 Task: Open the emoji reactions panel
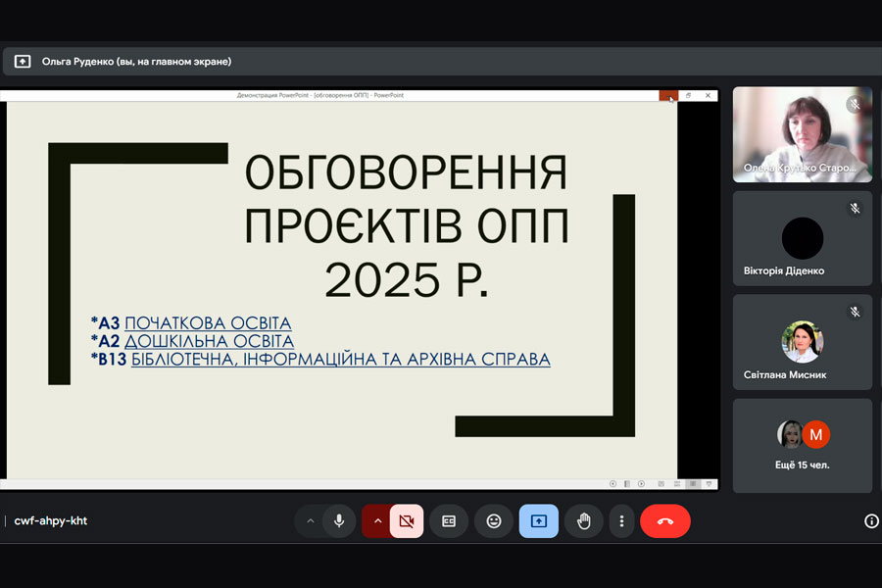[494, 521]
